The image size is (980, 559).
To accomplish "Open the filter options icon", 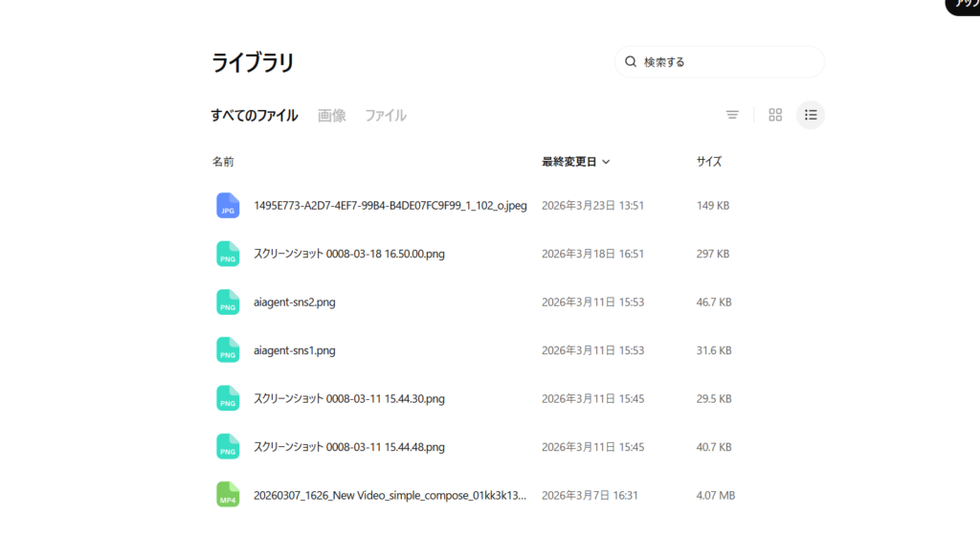I will point(732,115).
